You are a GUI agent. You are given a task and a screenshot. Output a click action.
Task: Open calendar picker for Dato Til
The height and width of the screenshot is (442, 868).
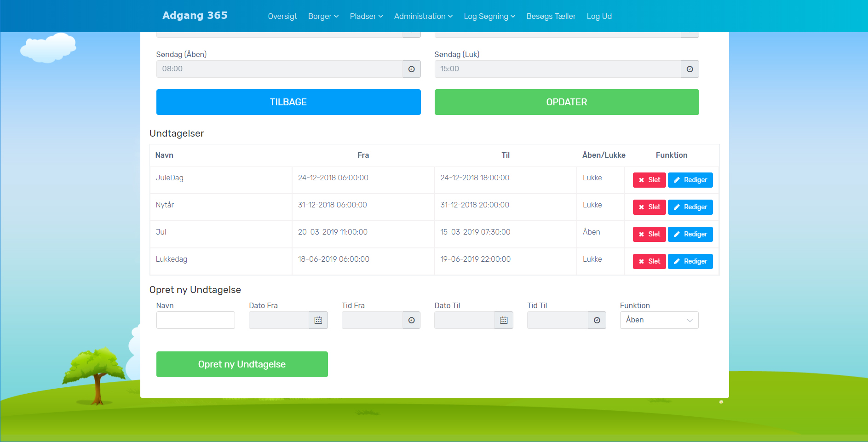pyautogui.click(x=504, y=320)
